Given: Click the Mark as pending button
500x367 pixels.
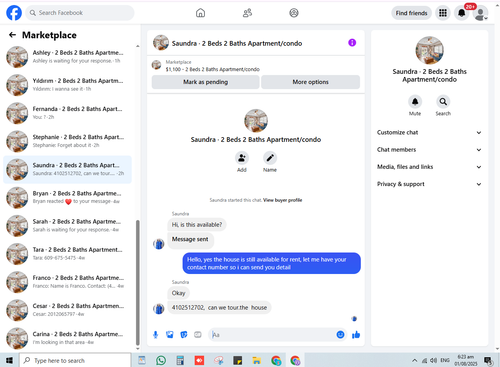Looking at the screenshot, I should click(205, 82).
